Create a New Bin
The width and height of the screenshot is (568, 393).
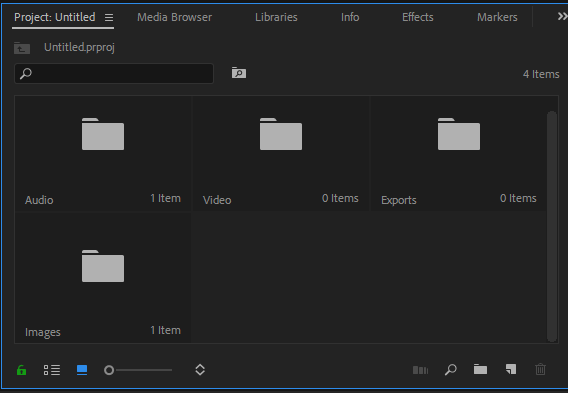[x=480, y=369]
